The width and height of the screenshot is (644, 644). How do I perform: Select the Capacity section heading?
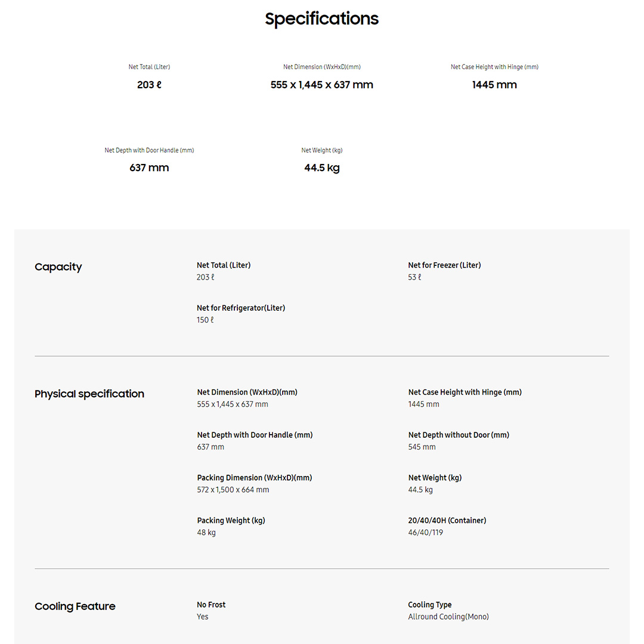click(x=58, y=267)
